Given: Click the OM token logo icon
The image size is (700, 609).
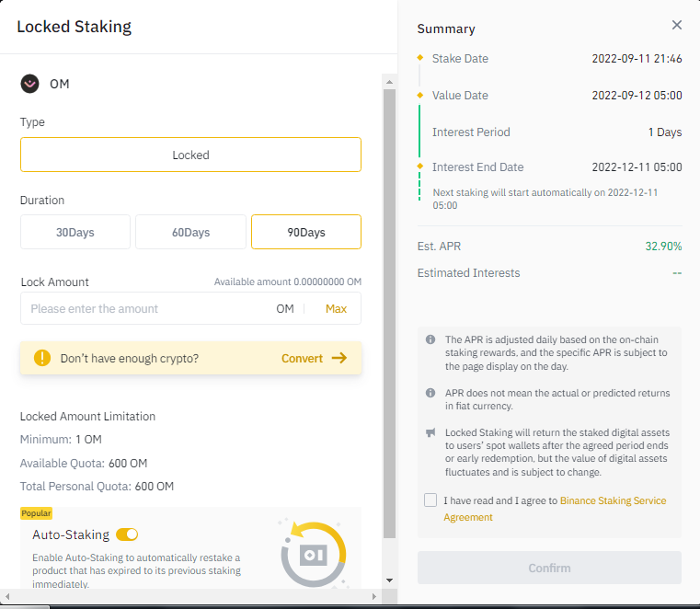Looking at the screenshot, I should pyautogui.click(x=30, y=84).
